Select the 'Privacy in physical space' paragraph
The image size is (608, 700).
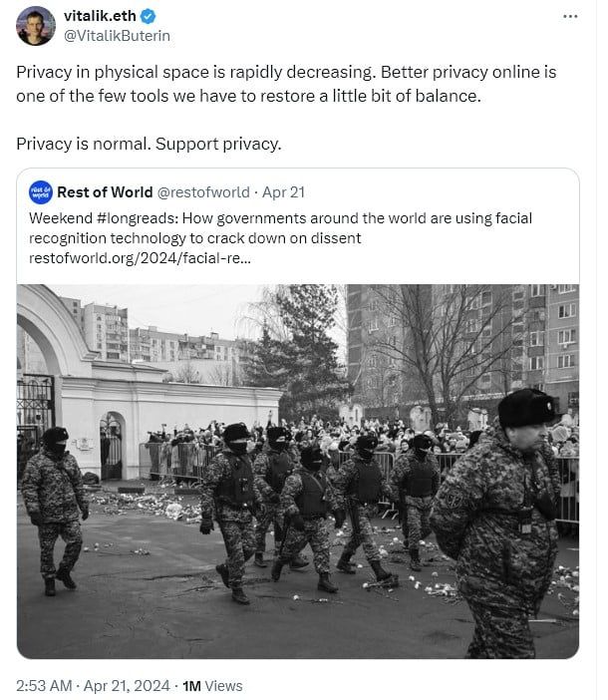coord(286,84)
